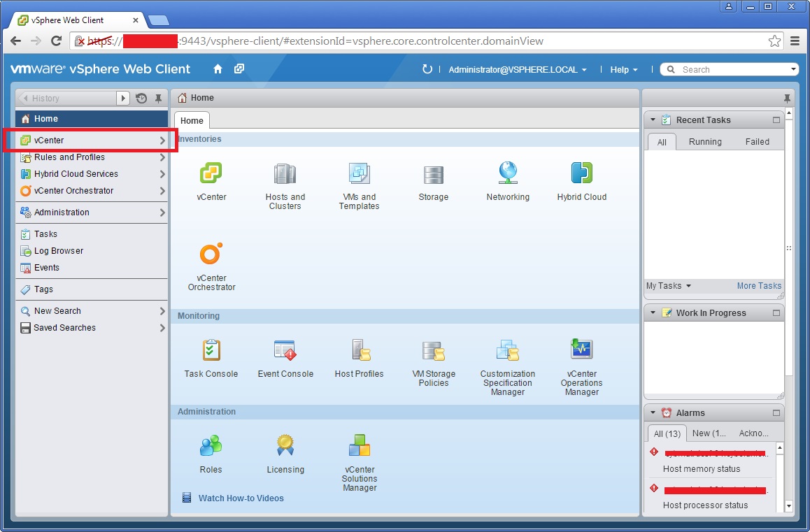Go back in the browser

[x=16, y=41]
